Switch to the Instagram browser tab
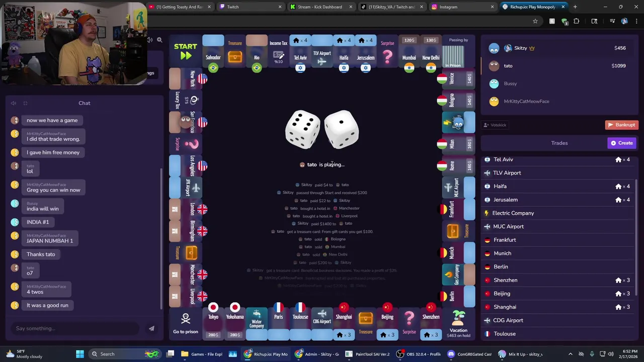This screenshot has width=644, height=362. [x=463, y=7]
